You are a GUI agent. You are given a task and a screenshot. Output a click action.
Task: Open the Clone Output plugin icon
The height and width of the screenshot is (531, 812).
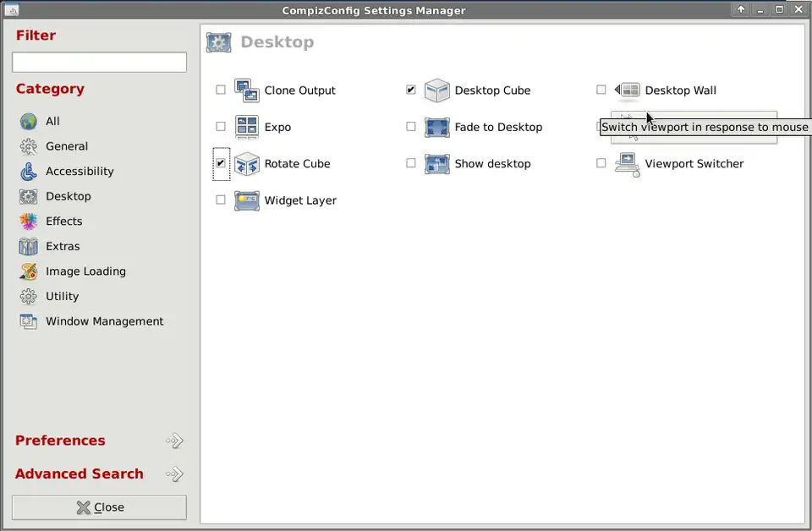246,90
